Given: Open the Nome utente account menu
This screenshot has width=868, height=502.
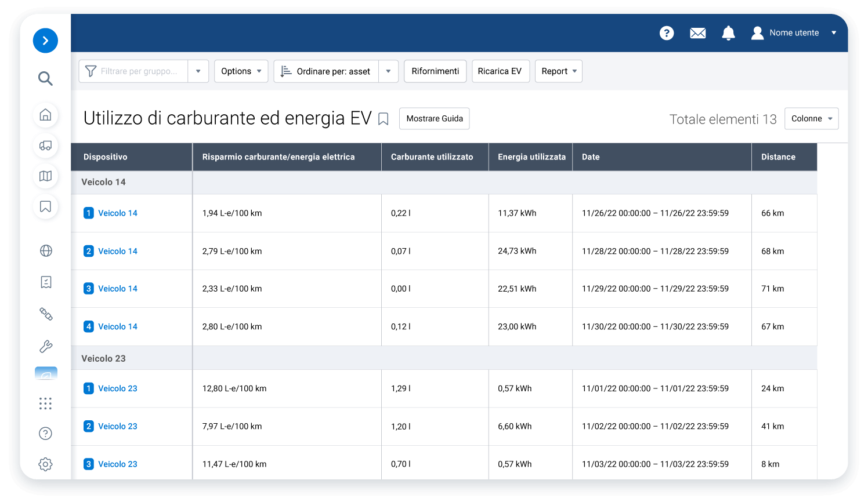Looking at the screenshot, I should coord(794,33).
